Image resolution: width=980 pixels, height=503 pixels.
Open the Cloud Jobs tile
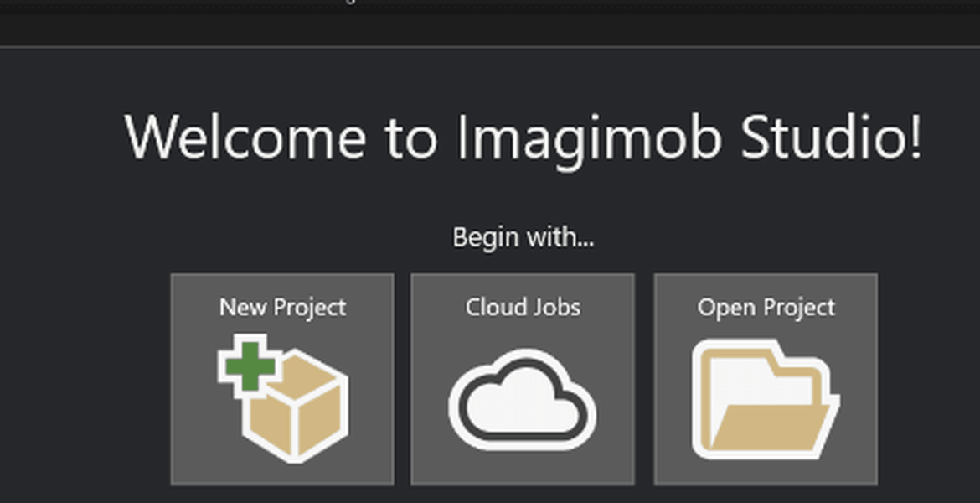click(523, 379)
